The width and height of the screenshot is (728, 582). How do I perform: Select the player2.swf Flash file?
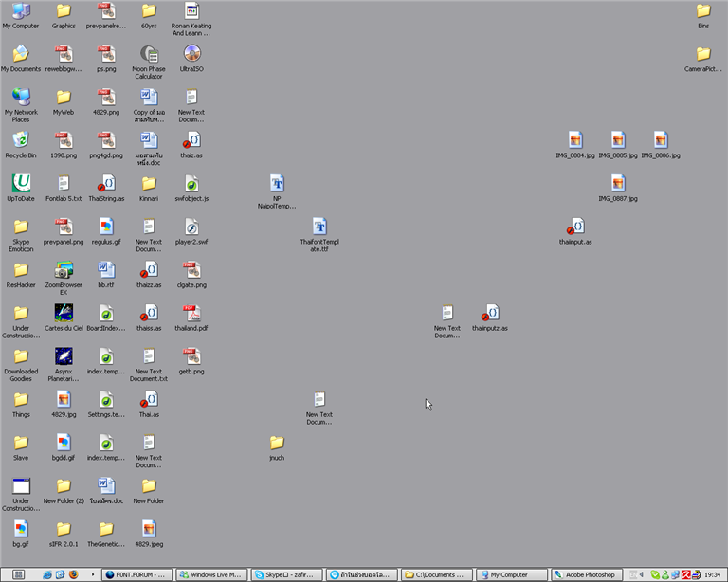pyautogui.click(x=191, y=231)
